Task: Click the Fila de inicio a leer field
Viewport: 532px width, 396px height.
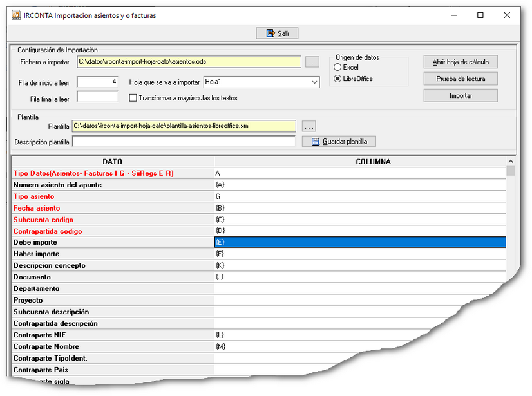Action: click(97, 82)
